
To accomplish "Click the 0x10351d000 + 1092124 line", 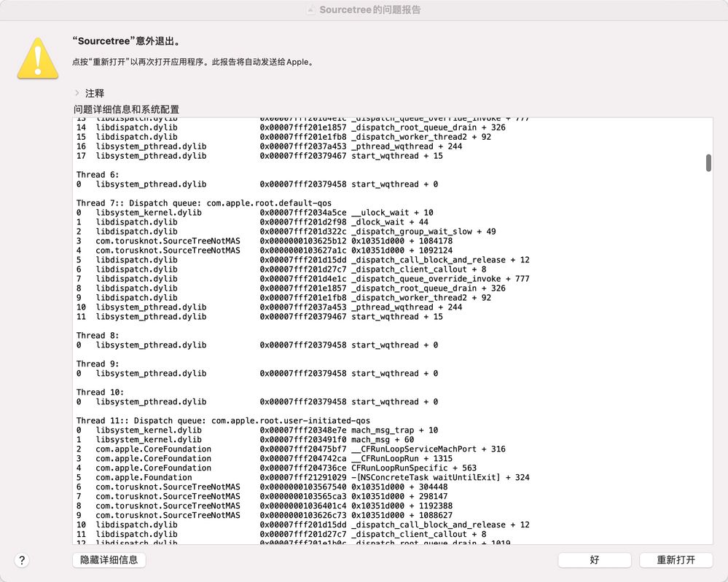I will (265, 250).
